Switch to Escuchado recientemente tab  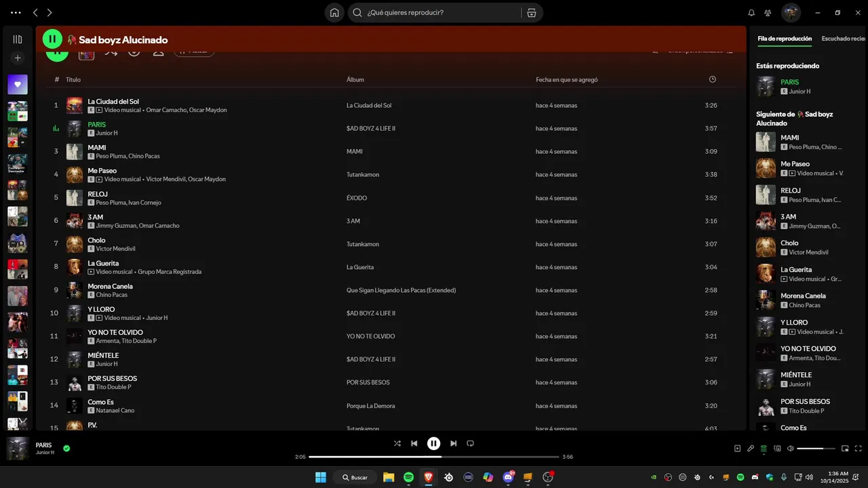tap(844, 39)
